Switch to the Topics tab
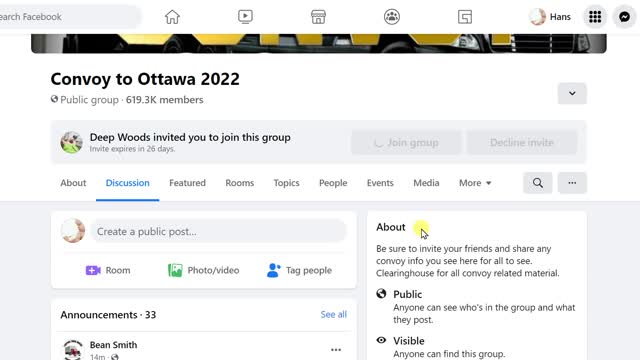This screenshot has width=640, height=360. 286,183
